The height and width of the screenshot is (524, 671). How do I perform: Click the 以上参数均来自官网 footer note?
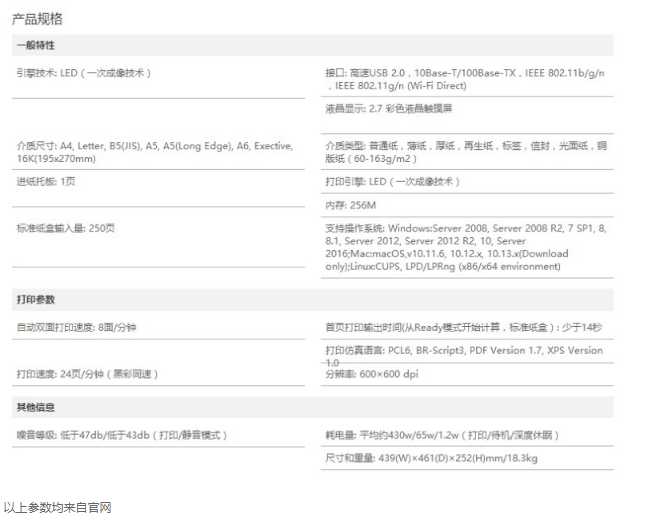(57, 508)
